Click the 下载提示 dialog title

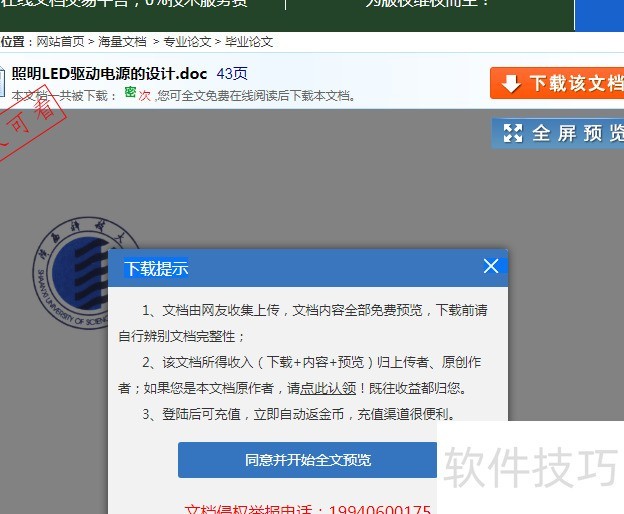point(156,268)
